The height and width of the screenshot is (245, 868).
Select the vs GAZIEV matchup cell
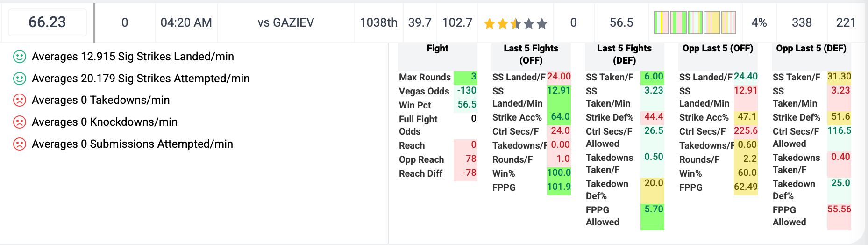coord(286,22)
